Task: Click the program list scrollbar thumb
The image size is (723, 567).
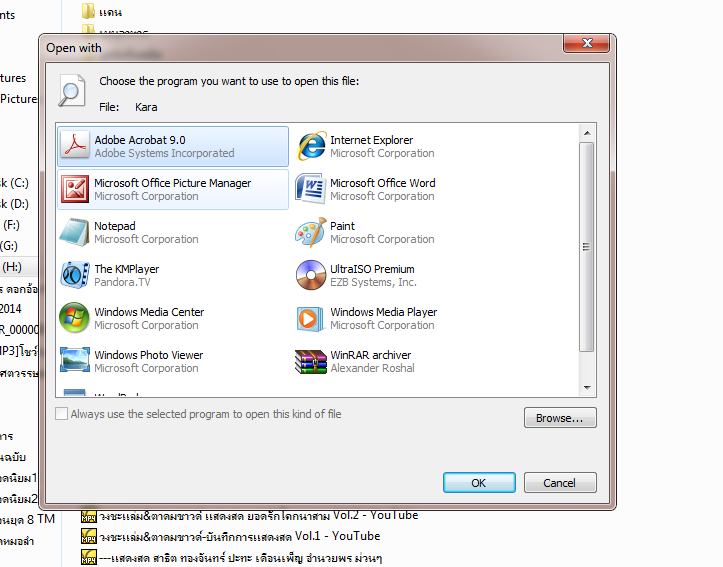Action: 587,247
